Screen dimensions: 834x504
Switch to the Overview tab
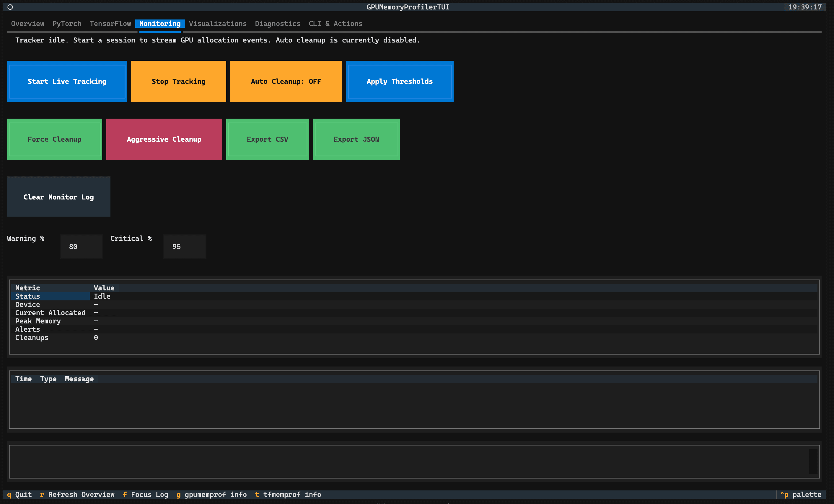point(27,23)
